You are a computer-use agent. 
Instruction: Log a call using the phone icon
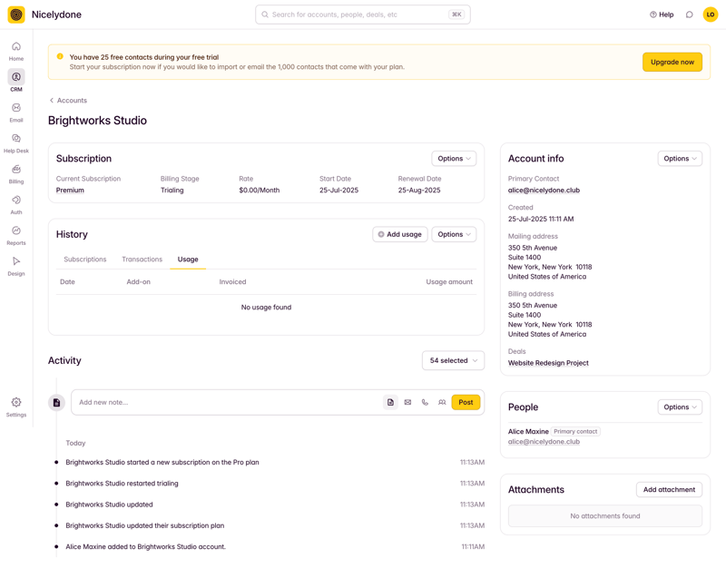coord(425,401)
